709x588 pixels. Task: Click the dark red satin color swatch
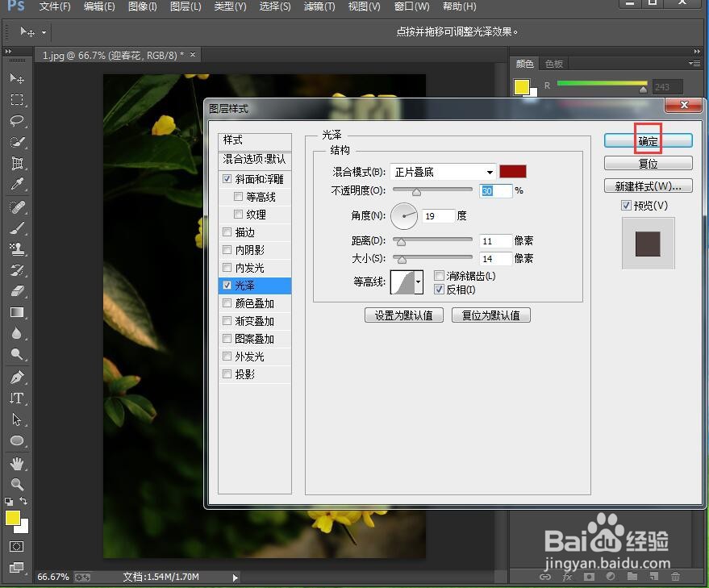click(513, 172)
